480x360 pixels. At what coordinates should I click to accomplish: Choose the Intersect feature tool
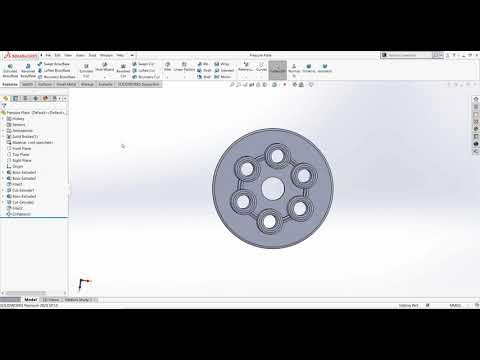pos(224,70)
